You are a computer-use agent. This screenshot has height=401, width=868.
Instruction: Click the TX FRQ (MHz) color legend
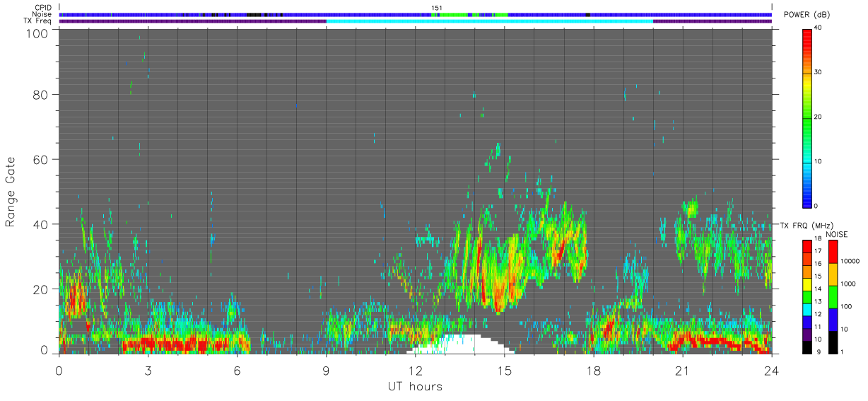pos(807,297)
